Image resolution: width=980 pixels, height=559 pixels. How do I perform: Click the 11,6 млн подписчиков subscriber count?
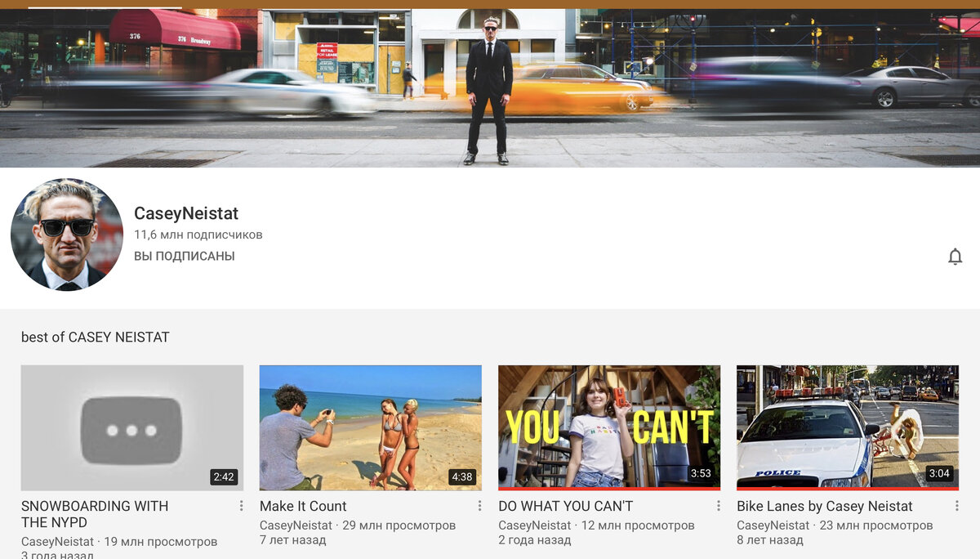tap(198, 235)
